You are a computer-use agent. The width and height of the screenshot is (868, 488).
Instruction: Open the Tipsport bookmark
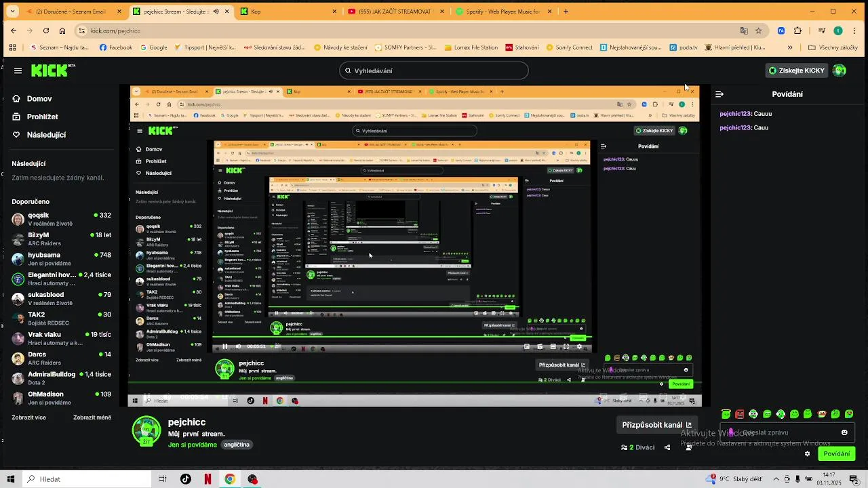tap(205, 47)
